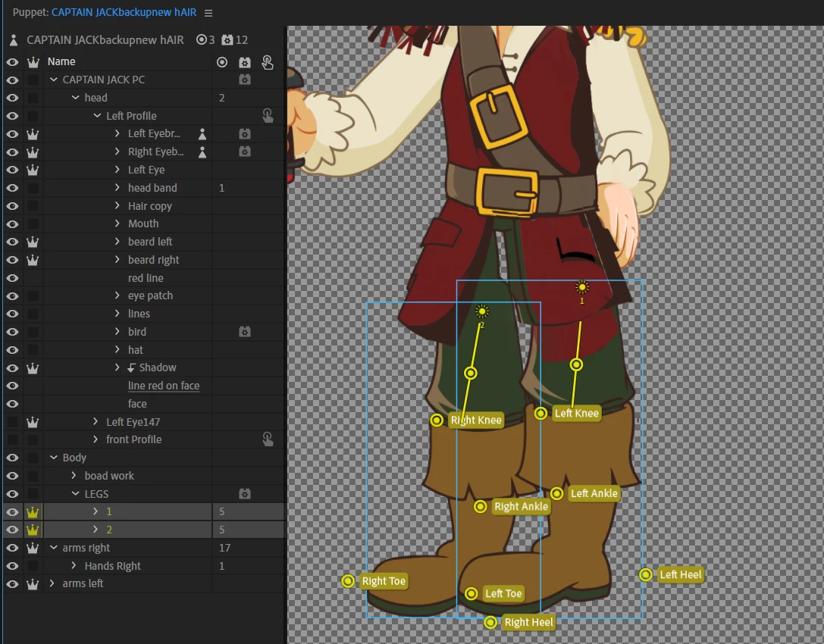Select the Left Eye147 layer name

click(x=133, y=422)
